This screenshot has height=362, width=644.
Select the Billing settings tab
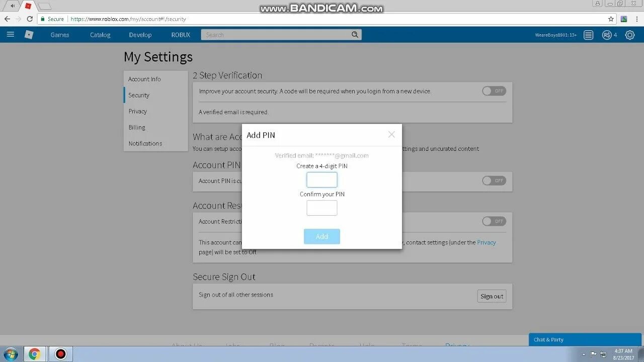(x=155, y=127)
